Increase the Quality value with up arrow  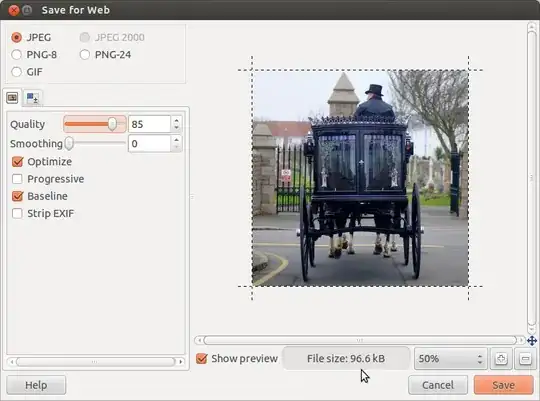point(176,121)
